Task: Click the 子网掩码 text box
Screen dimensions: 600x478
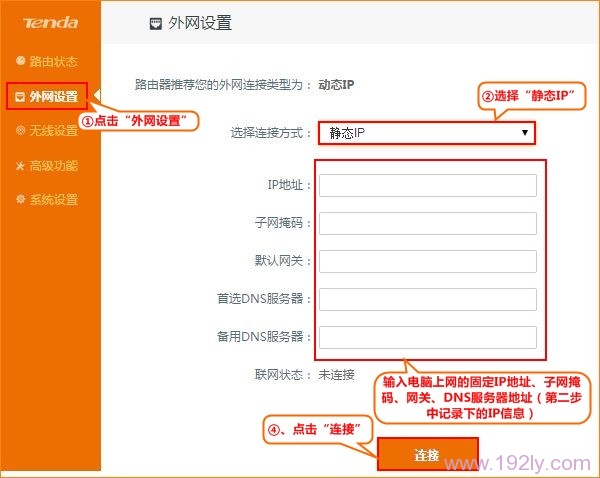Action: point(428,223)
